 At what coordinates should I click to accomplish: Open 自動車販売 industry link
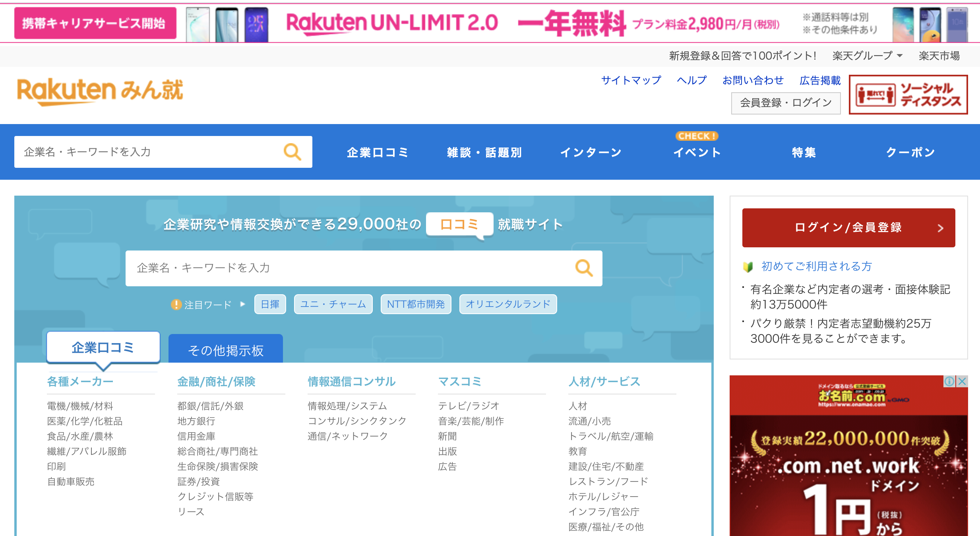[71, 482]
